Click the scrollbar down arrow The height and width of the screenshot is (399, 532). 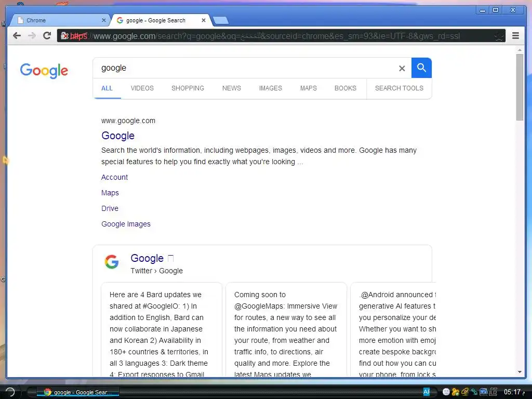click(x=520, y=372)
